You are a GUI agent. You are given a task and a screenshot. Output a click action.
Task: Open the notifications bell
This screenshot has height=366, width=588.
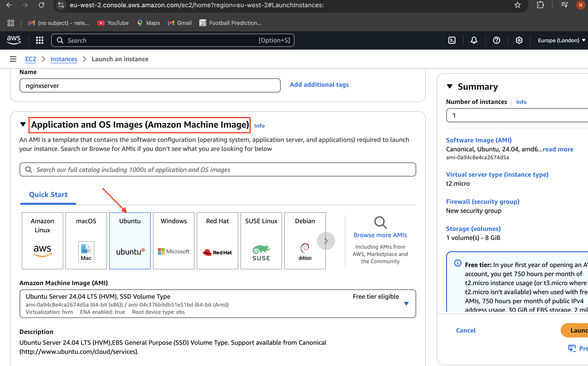(474, 40)
